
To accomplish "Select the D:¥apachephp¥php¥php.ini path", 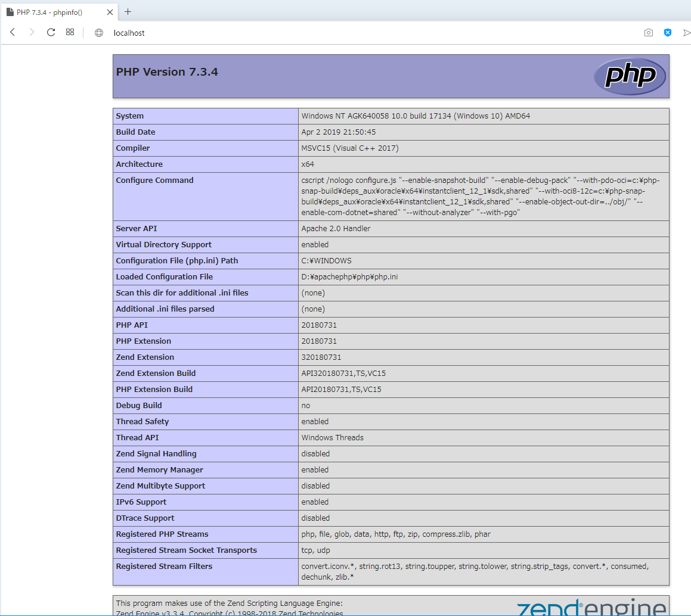I will tap(349, 277).
